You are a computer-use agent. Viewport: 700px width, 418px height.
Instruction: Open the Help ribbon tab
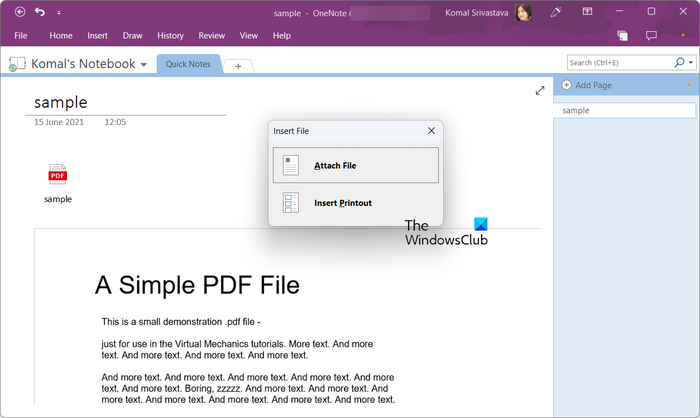click(x=282, y=36)
